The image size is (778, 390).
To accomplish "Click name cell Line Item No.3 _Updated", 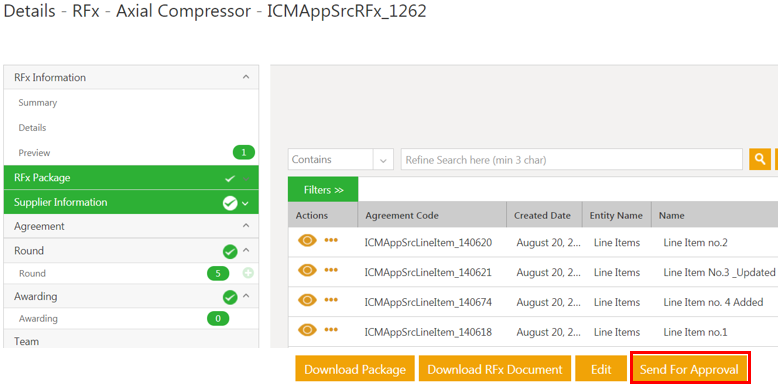I will [719, 272].
